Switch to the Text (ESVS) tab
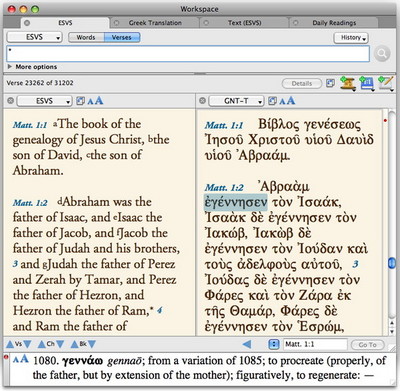This screenshot has height=391, width=400. pos(244,23)
